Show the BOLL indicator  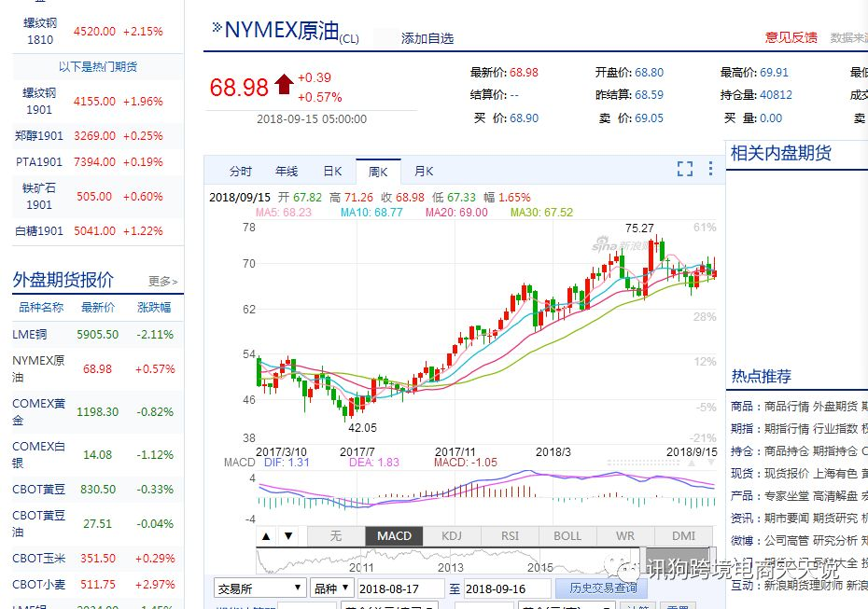tap(567, 536)
